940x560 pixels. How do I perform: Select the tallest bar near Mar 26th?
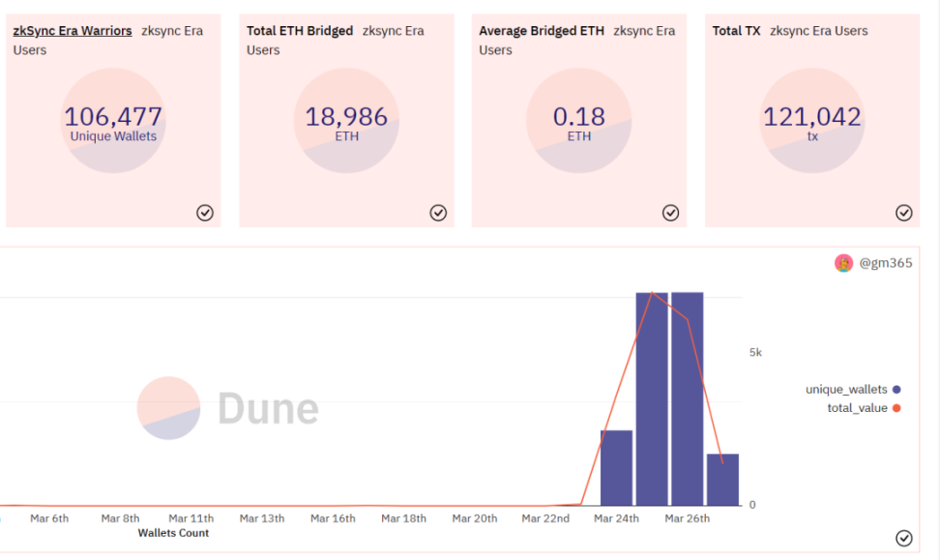pyautogui.click(x=687, y=398)
